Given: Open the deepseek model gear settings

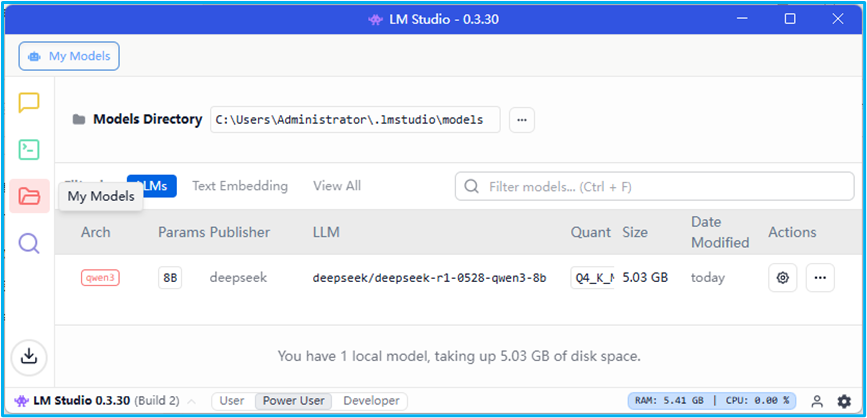Looking at the screenshot, I should (782, 278).
